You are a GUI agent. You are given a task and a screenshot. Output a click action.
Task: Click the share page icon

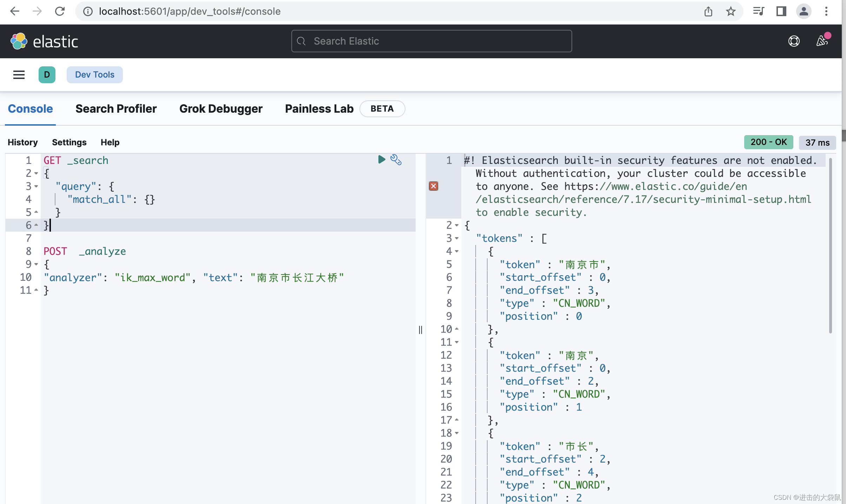(708, 12)
